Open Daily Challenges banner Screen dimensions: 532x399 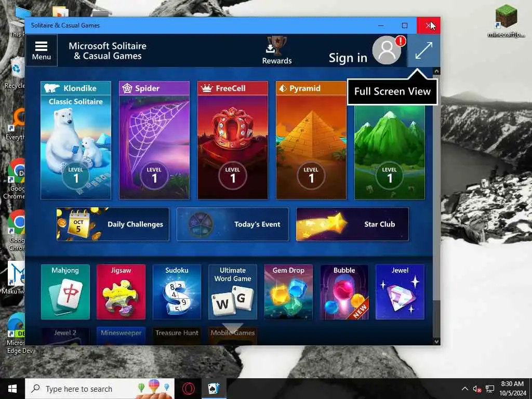point(113,224)
